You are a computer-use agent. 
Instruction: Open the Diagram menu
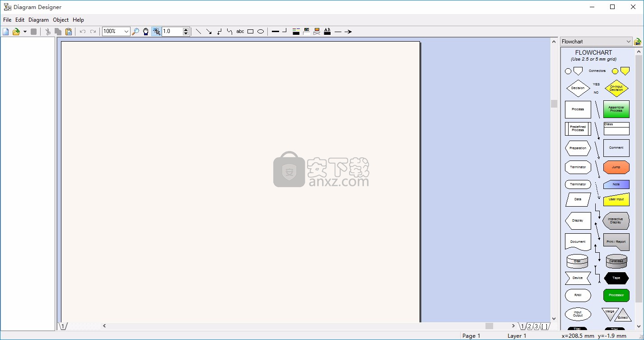(x=38, y=20)
